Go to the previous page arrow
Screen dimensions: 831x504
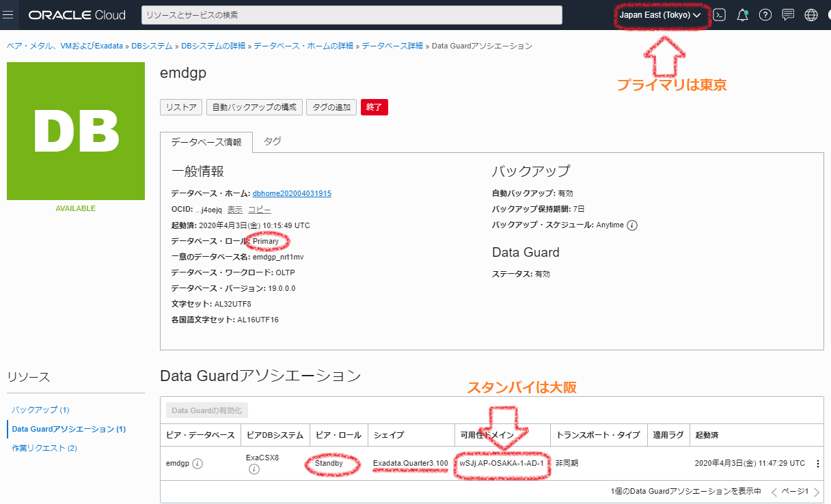pyautogui.click(x=774, y=492)
